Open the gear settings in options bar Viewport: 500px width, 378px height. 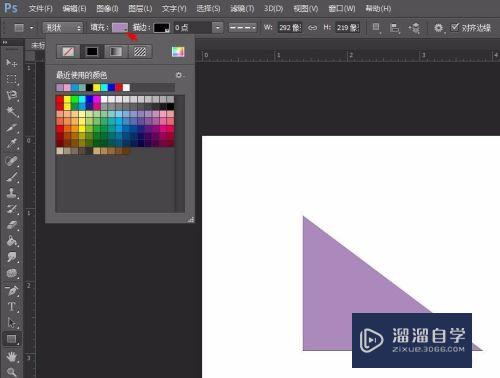439,28
